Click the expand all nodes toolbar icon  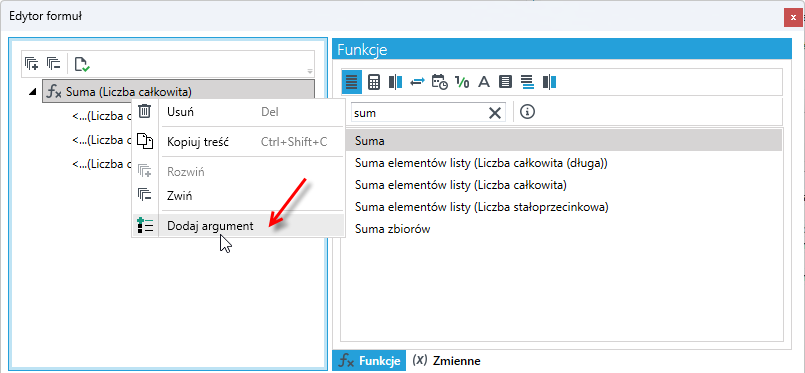tap(31, 64)
